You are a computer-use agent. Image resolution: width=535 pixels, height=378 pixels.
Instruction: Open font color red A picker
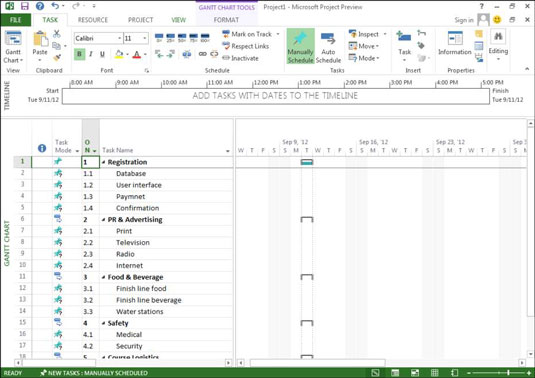tap(136, 54)
